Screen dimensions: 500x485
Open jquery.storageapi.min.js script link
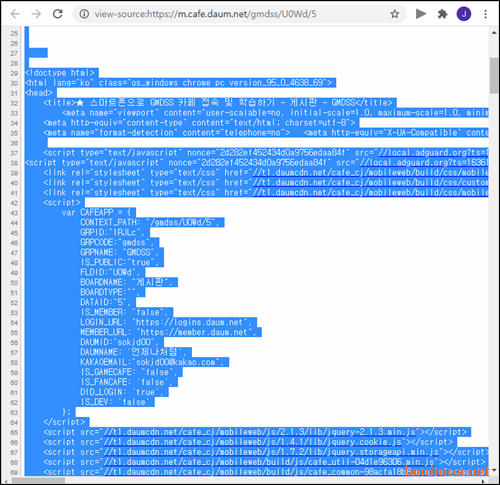(x=271, y=452)
